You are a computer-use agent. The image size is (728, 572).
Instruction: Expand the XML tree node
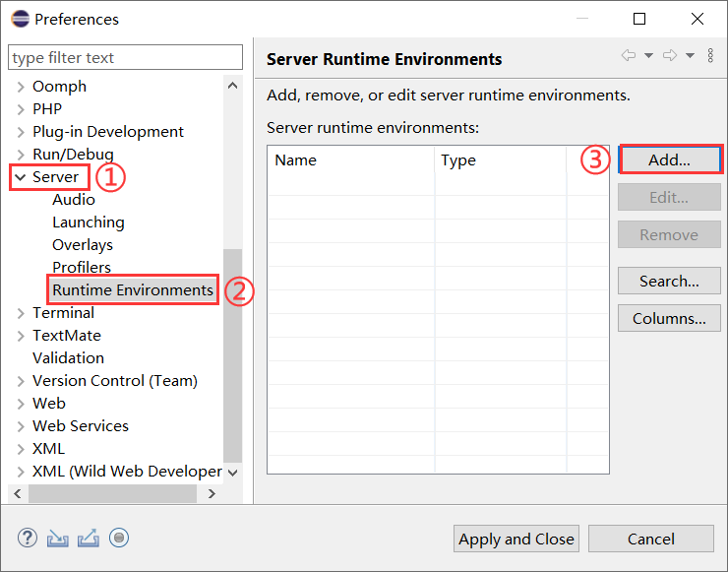(21, 449)
